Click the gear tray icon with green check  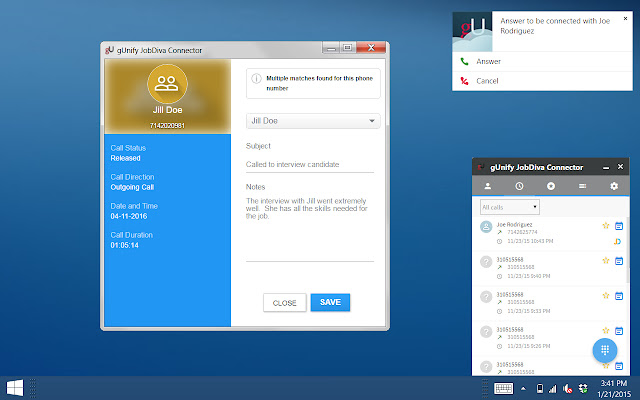point(583,388)
